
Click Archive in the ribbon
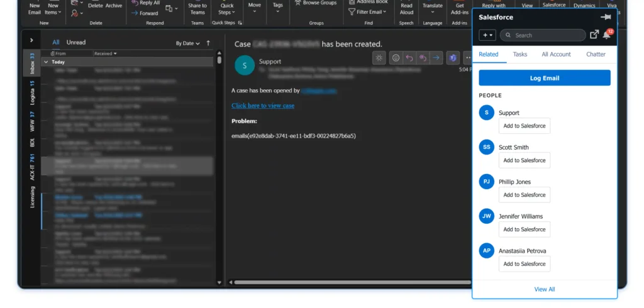pos(114,6)
